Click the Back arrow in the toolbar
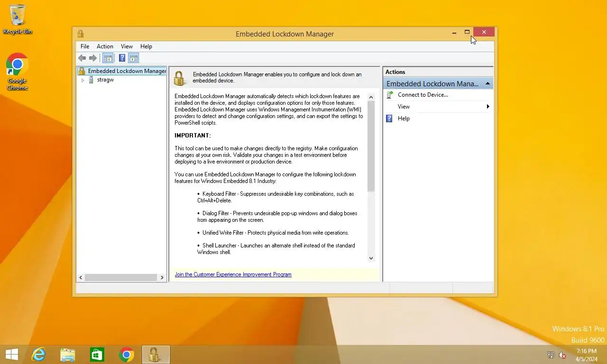 click(x=82, y=58)
